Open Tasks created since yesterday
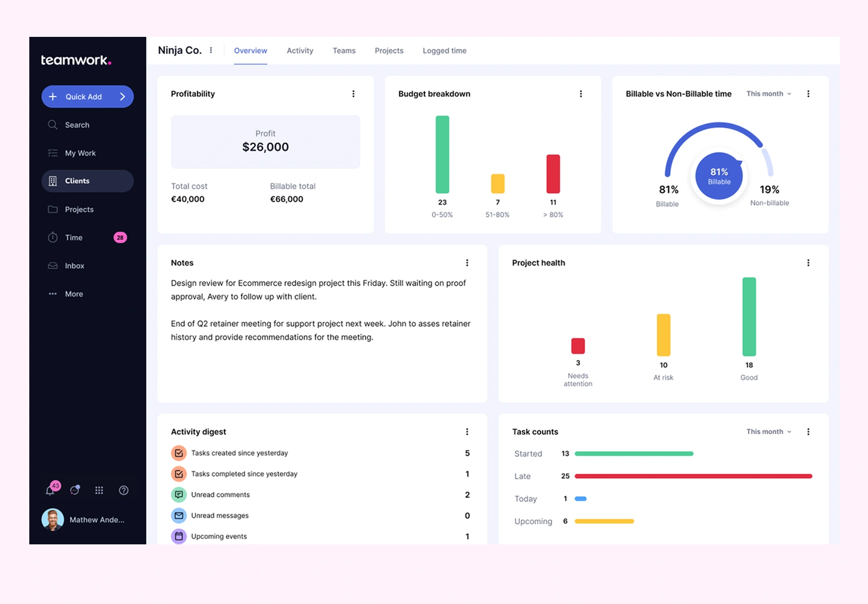 coord(239,453)
